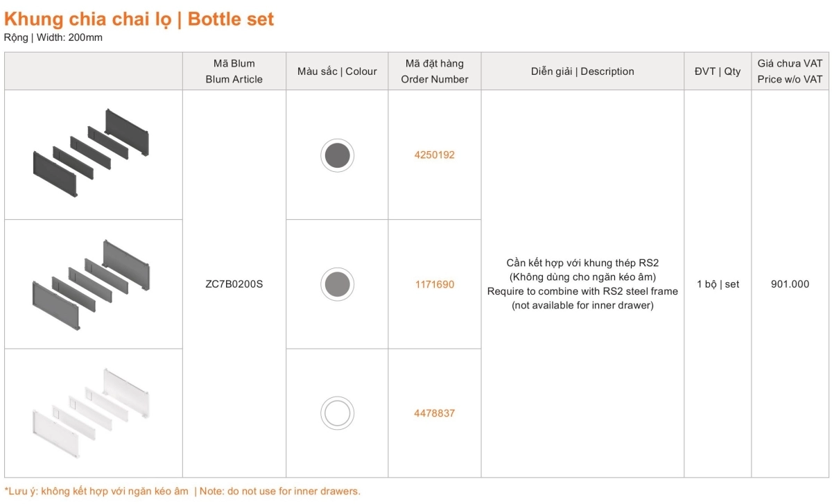Click the "Diễn giải | Description" column header
The height and width of the screenshot is (504, 832).
click(582, 71)
